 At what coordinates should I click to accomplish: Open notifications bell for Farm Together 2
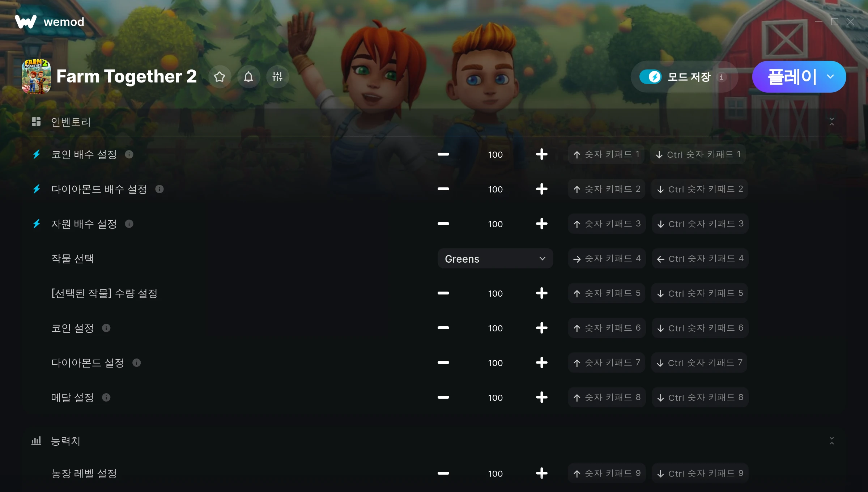(248, 77)
